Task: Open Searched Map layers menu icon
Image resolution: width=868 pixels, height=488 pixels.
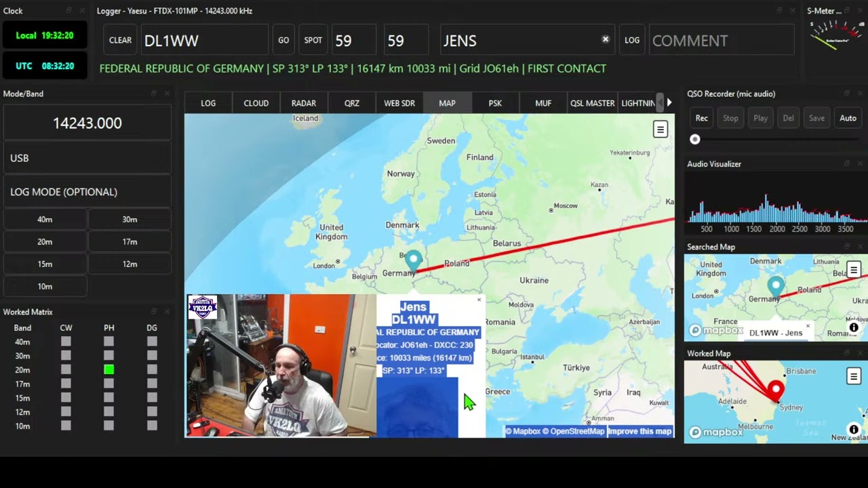Action: (x=854, y=270)
